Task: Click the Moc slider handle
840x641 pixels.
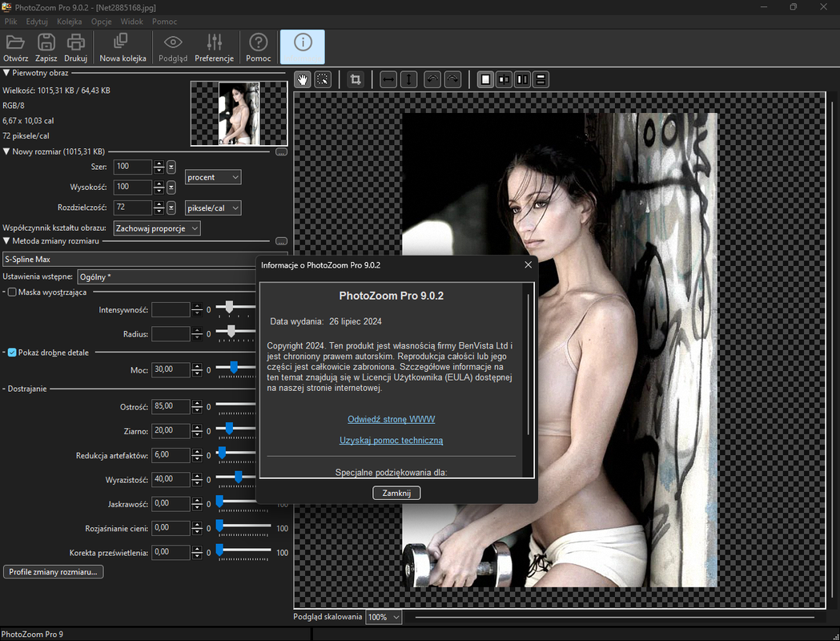Action: [x=234, y=367]
